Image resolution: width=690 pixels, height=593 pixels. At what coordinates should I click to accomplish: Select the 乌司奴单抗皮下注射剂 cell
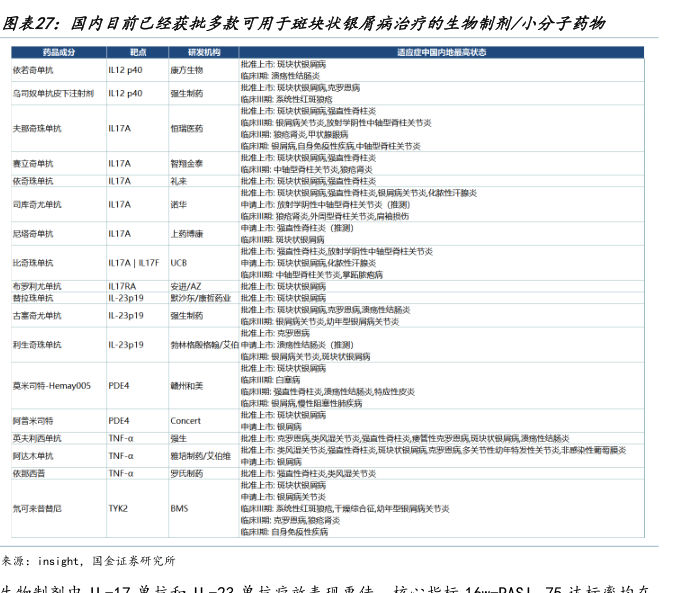pyautogui.click(x=53, y=93)
